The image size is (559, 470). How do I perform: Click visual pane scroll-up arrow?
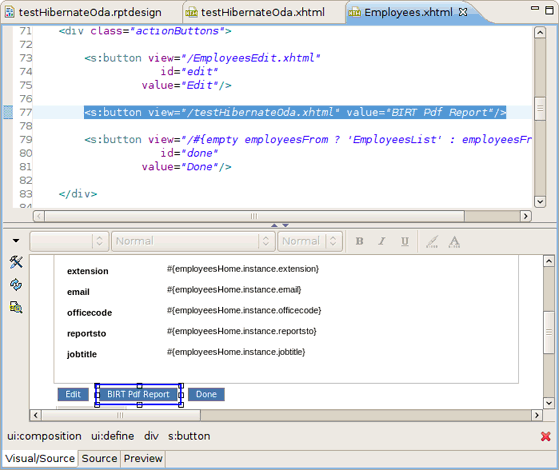(x=549, y=261)
